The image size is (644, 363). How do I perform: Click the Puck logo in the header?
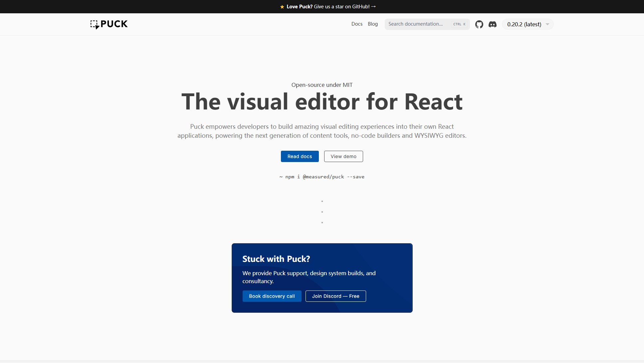[109, 24]
